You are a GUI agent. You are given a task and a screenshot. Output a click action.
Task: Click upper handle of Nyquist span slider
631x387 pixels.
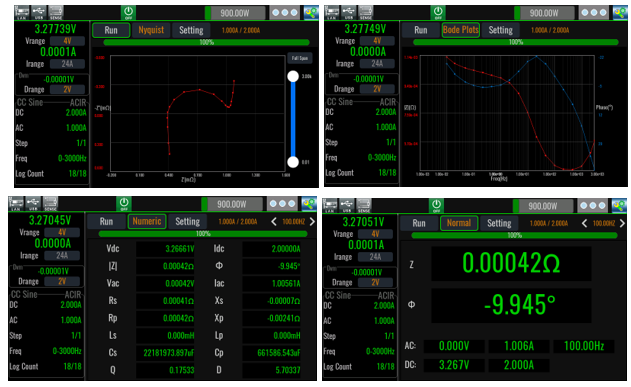pyautogui.click(x=293, y=76)
